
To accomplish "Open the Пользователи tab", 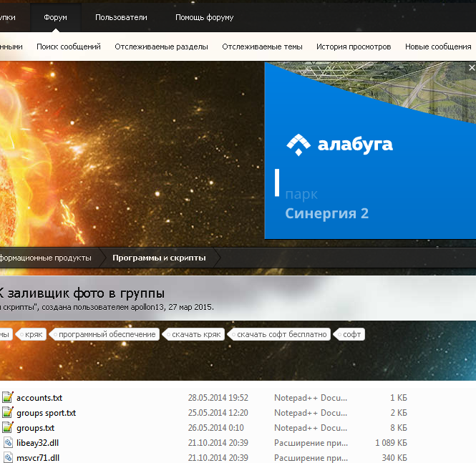I will (x=121, y=17).
